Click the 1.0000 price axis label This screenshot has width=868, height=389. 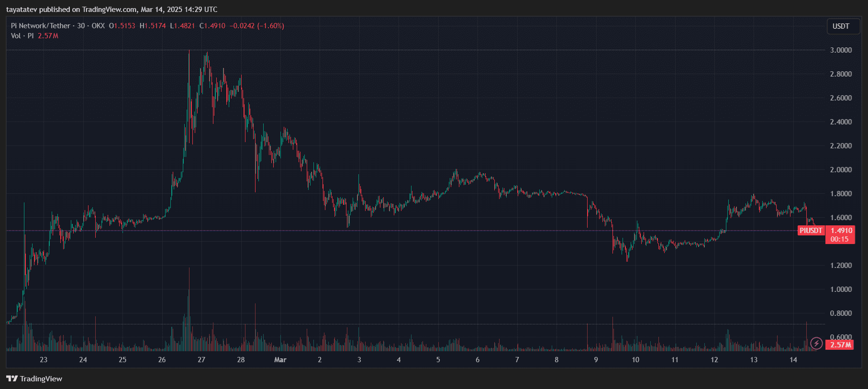(x=841, y=289)
